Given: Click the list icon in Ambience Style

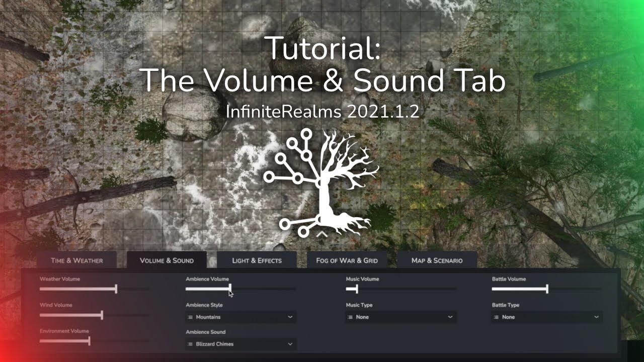Looking at the screenshot, I should coord(190,317).
